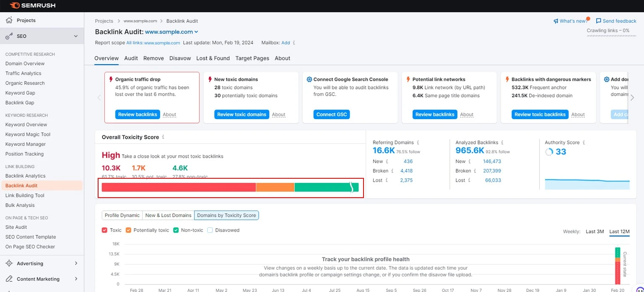Click info icon beside Broken analyzed backlinks
Viewport: 644px width, 292px height.
475,171
